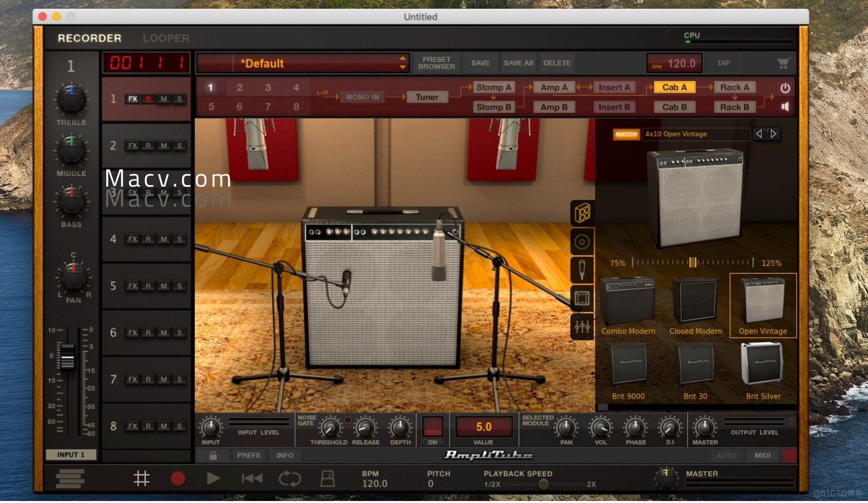Toggle the noise gate ON switch
868x503 pixels.
click(433, 430)
